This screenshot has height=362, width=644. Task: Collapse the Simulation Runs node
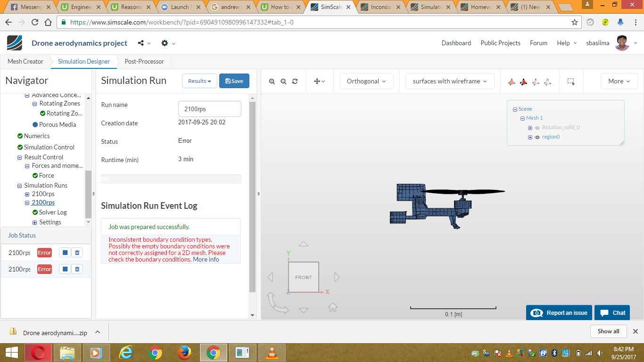[x=20, y=186]
